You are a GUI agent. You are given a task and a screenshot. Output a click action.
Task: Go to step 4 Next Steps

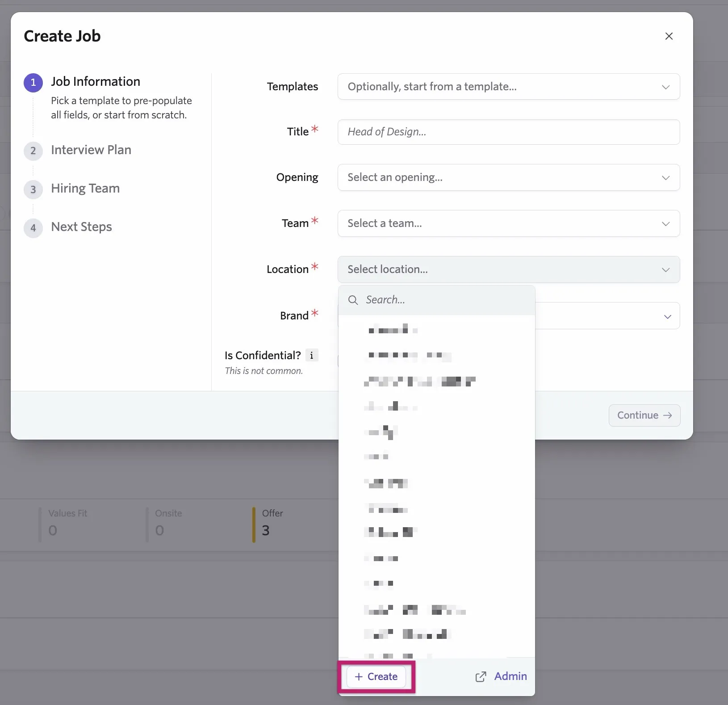81,227
